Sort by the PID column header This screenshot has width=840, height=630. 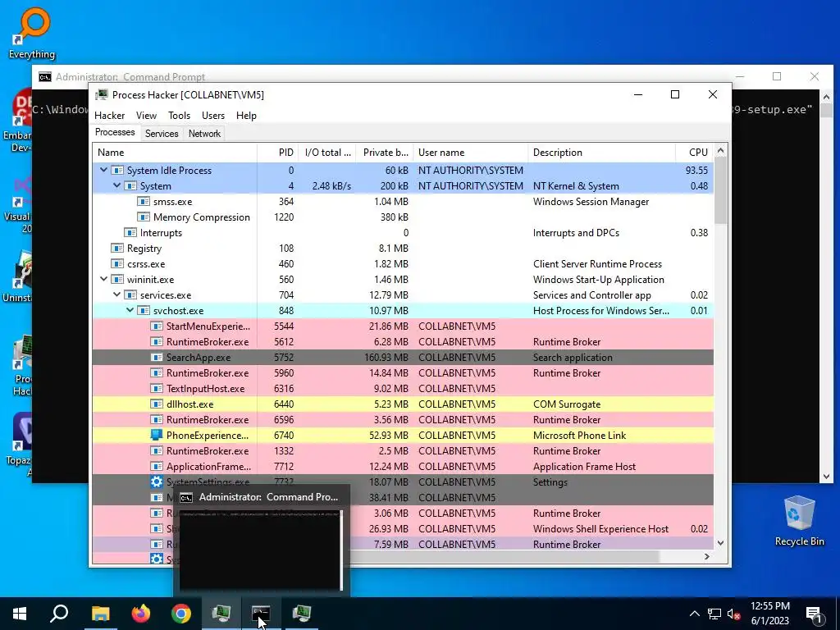pos(277,152)
